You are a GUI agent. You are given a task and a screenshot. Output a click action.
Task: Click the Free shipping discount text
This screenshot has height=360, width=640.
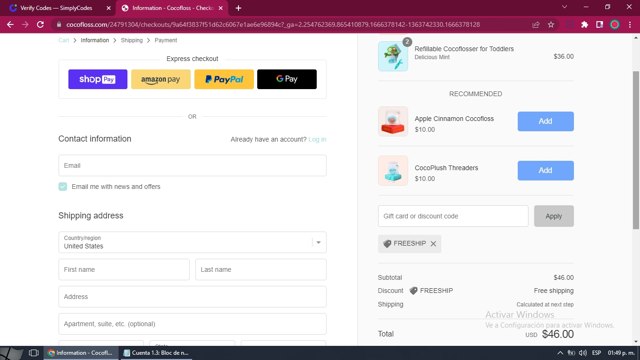(x=553, y=291)
